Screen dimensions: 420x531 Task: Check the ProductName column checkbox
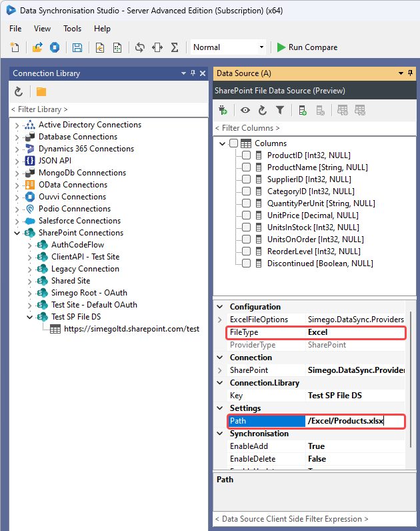point(247,167)
